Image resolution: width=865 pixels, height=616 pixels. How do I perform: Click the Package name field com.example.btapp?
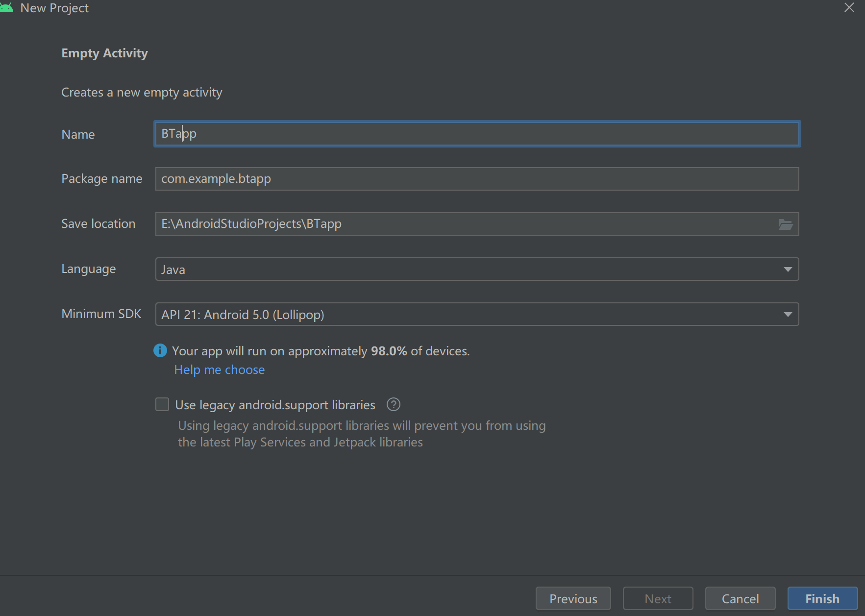pos(477,179)
